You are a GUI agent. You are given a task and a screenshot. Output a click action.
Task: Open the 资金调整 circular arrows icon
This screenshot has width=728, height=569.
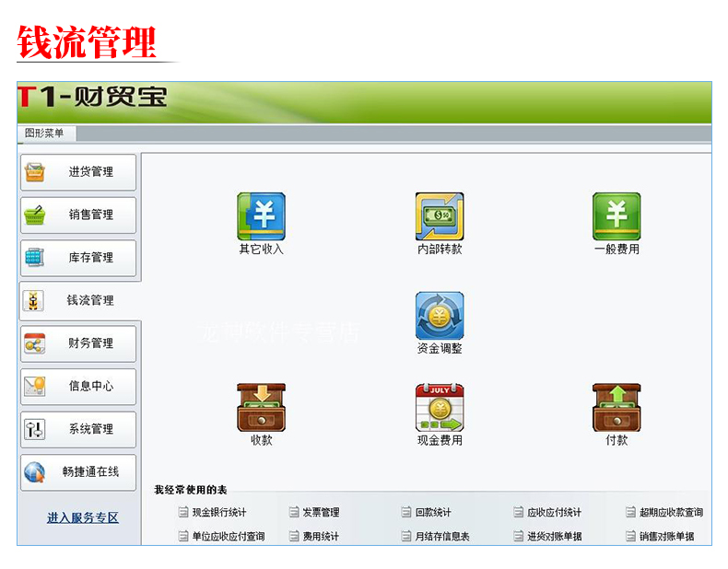pyautogui.click(x=440, y=316)
